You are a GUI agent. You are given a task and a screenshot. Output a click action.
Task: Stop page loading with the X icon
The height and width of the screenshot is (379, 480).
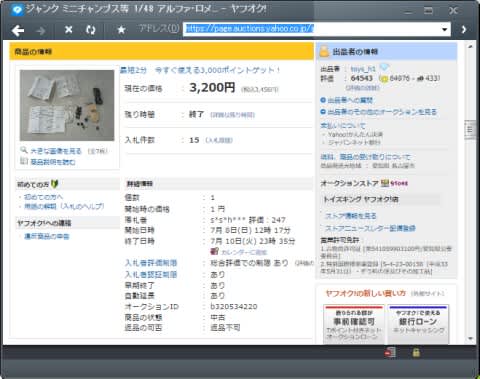(x=69, y=30)
